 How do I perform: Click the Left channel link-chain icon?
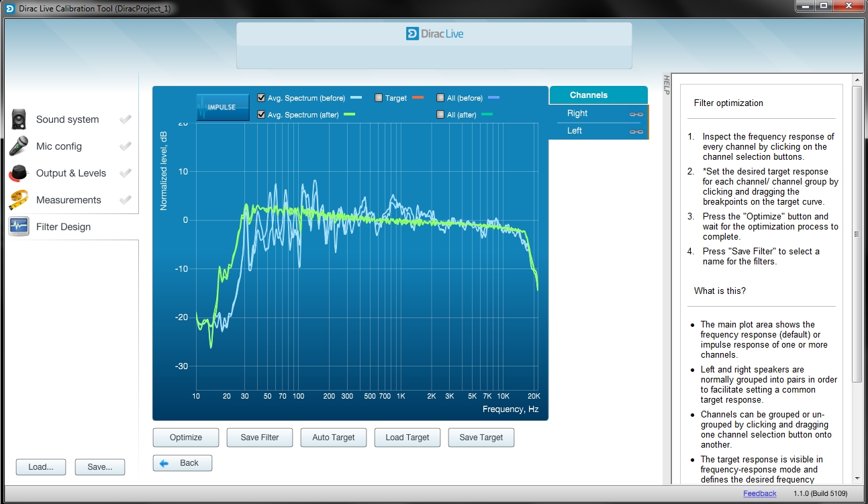coord(636,132)
